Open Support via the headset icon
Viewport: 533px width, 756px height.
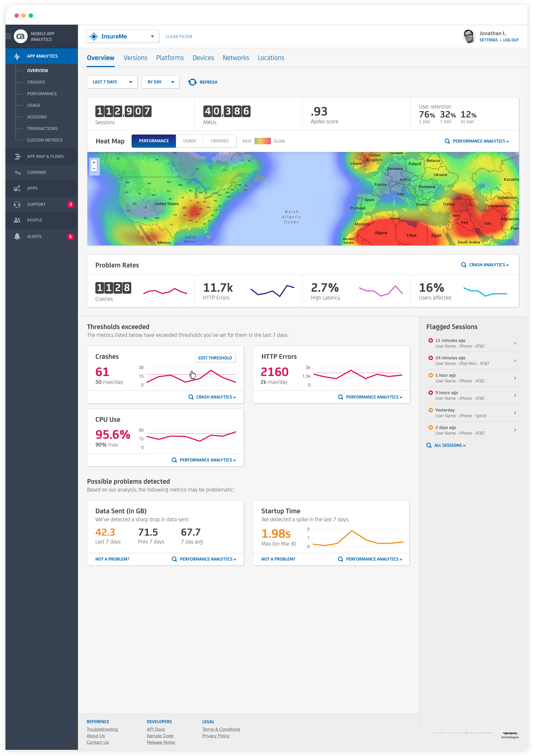point(17,205)
